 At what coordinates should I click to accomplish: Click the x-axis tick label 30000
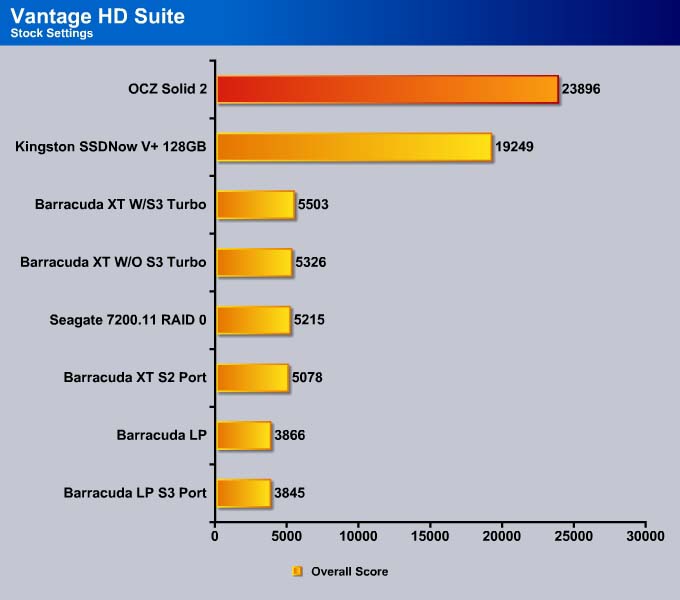645,536
